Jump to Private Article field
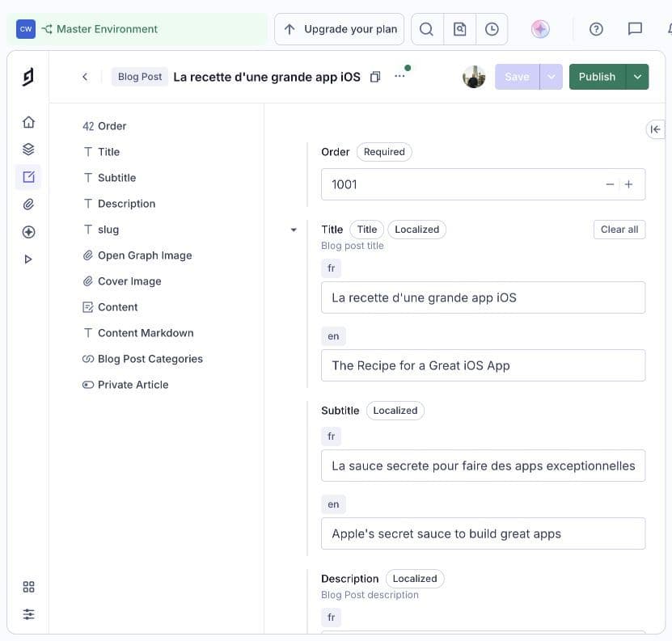Screen dimensions: 672x641 125,385
